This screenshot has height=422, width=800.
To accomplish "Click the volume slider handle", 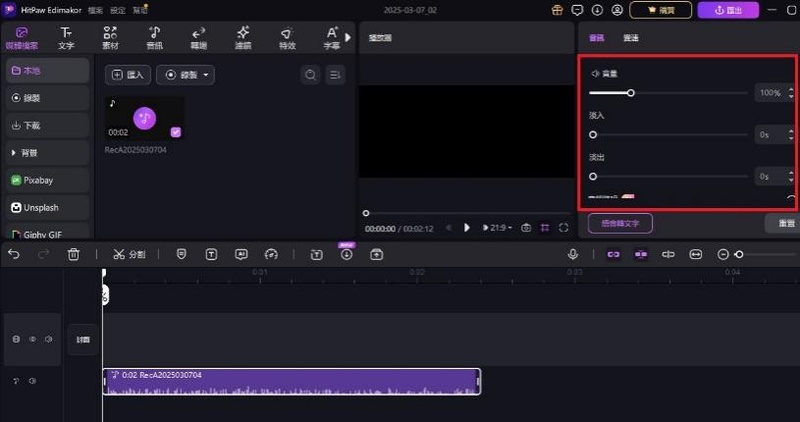I will (x=631, y=93).
